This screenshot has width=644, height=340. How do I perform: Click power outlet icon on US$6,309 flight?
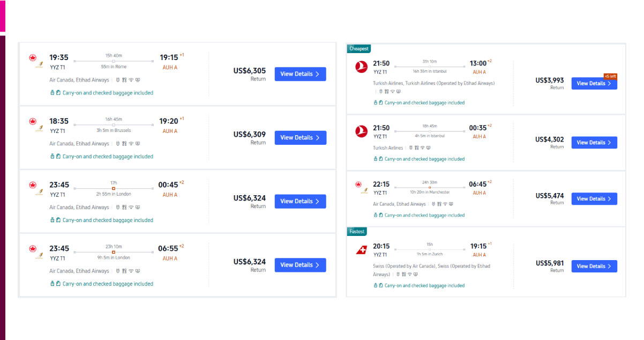pos(118,144)
